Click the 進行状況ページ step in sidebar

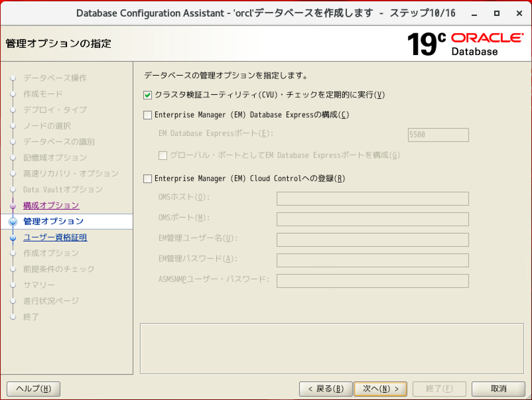point(51,301)
